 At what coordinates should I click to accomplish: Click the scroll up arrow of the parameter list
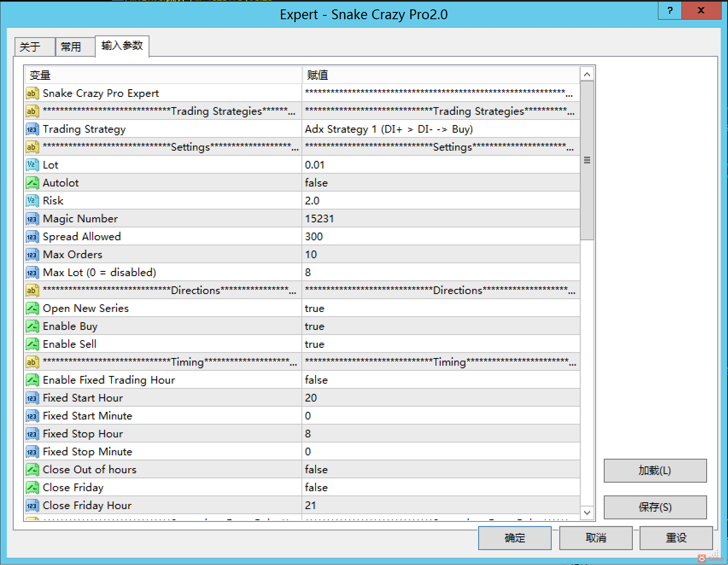pyautogui.click(x=587, y=75)
